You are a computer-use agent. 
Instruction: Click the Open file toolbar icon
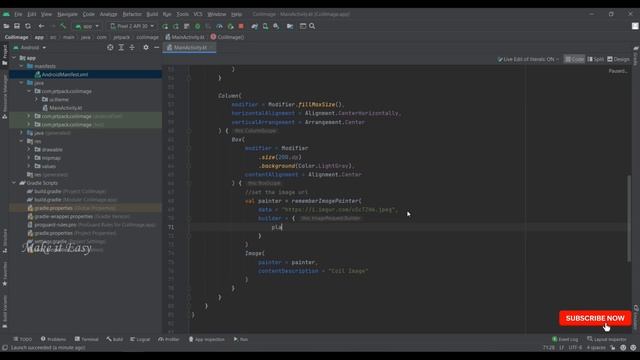6,26
